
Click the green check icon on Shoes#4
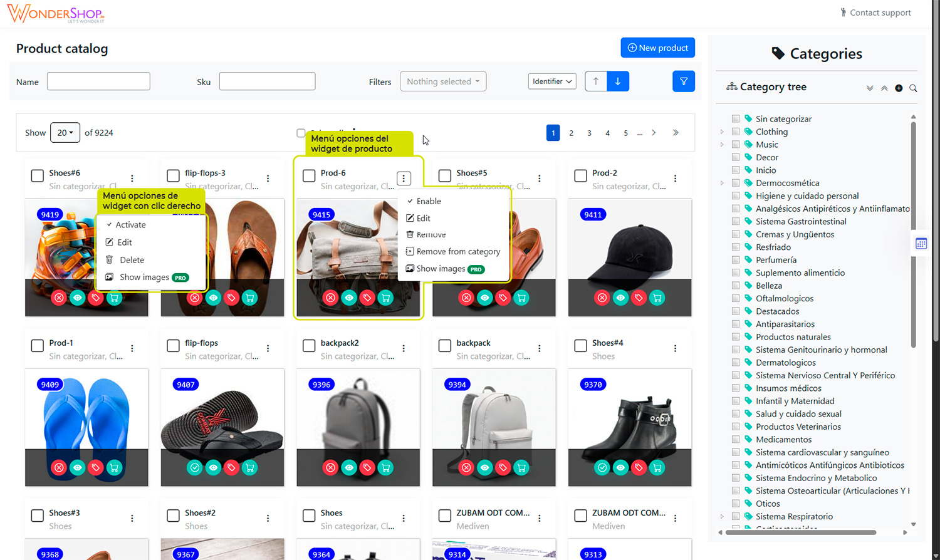click(x=602, y=467)
